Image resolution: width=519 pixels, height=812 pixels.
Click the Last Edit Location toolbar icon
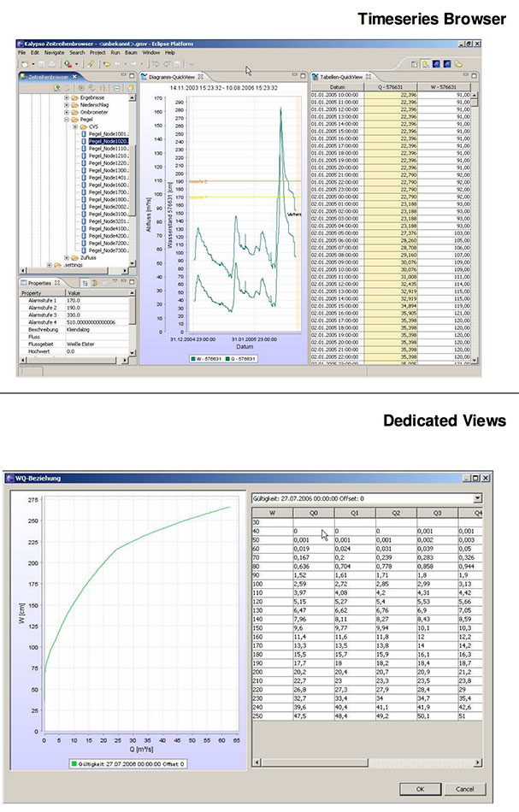click(x=107, y=64)
